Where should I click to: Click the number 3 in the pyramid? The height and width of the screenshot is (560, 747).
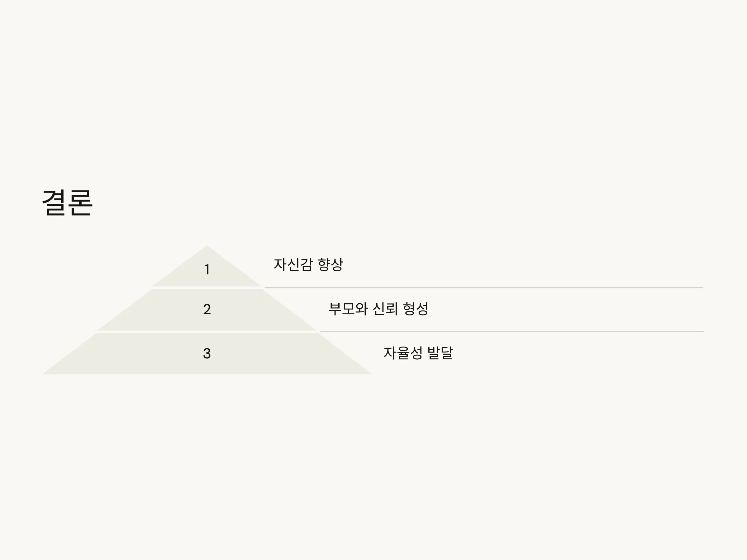tap(207, 353)
